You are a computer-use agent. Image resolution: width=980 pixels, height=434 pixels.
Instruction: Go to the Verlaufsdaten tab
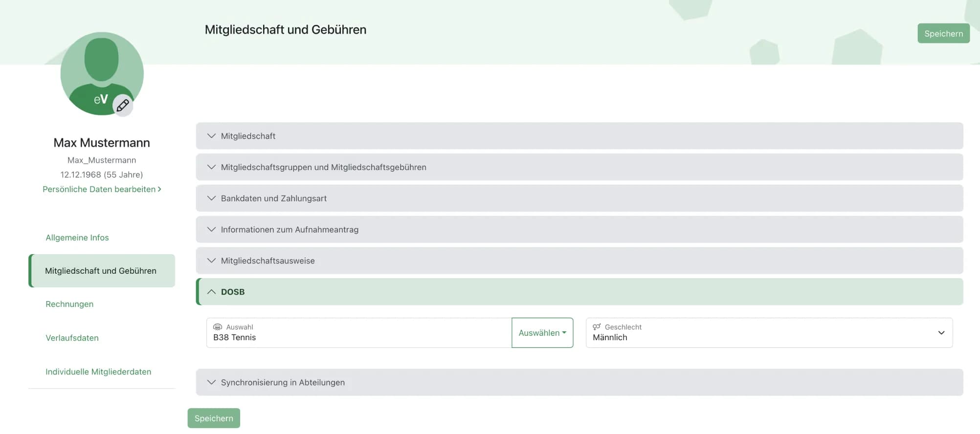72,338
